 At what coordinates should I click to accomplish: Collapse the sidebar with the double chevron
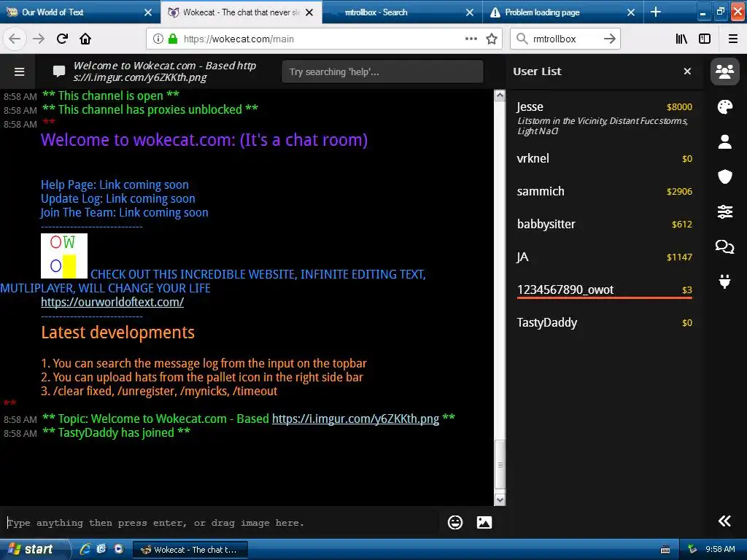pos(724,521)
